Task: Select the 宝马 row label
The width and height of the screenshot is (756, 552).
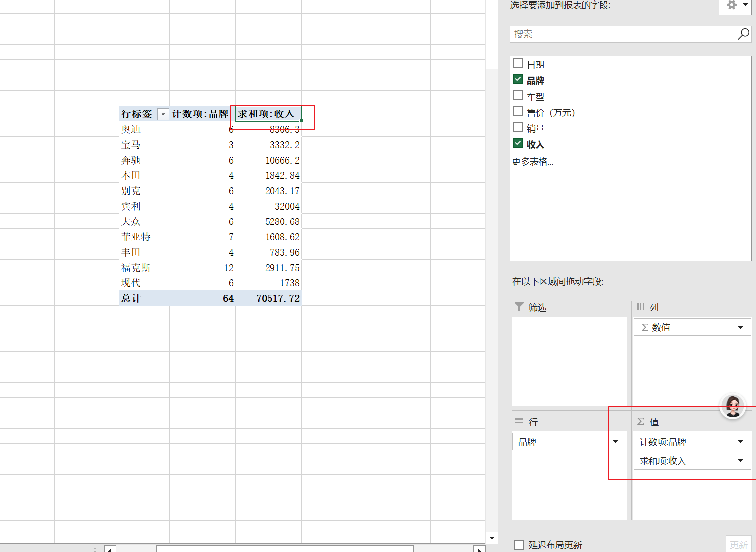Action: coord(144,145)
